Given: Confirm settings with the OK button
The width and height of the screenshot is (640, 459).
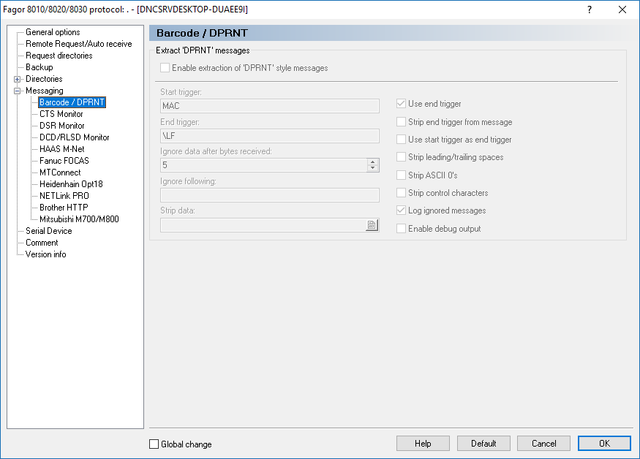Looking at the screenshot, I should pos(604,443).
